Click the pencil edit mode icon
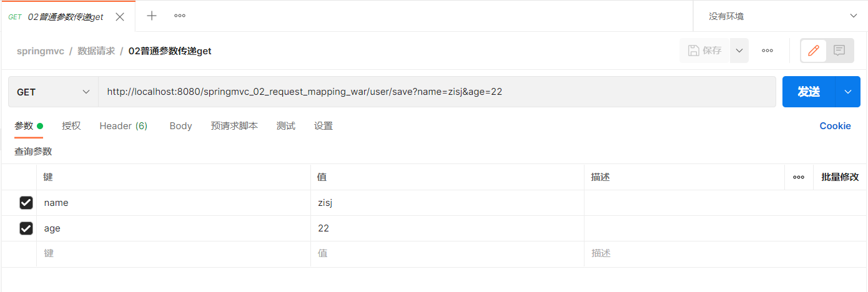The image size is (868, 292). click(x=813, y=51)
